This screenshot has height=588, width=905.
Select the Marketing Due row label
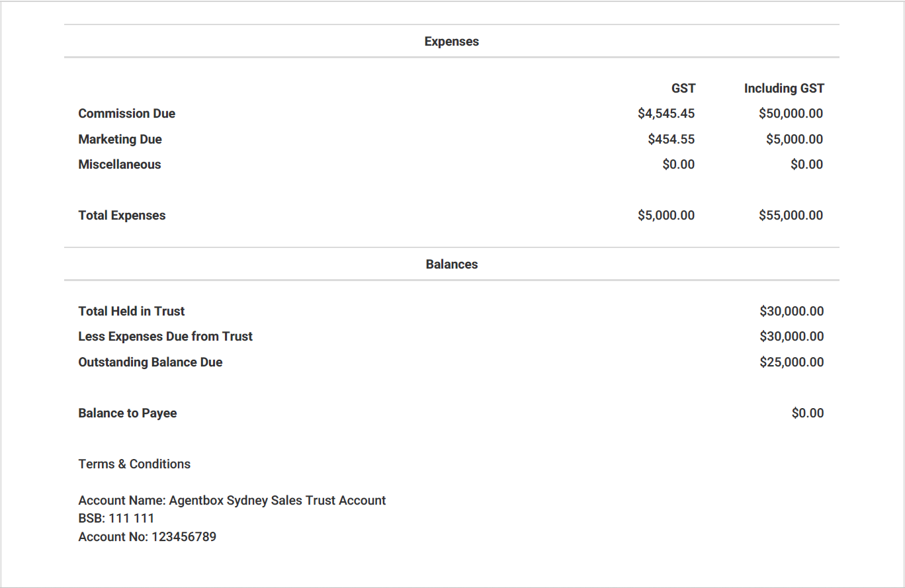pos(120,140)
